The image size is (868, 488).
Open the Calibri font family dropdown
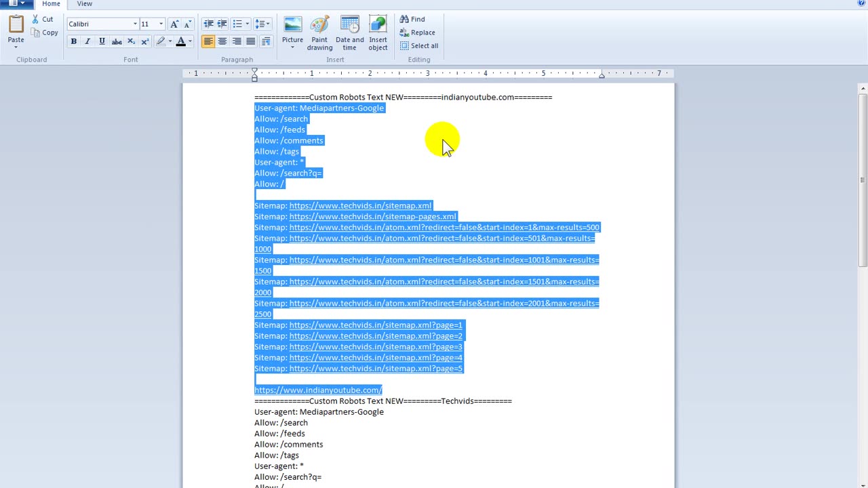pos(135,24)
